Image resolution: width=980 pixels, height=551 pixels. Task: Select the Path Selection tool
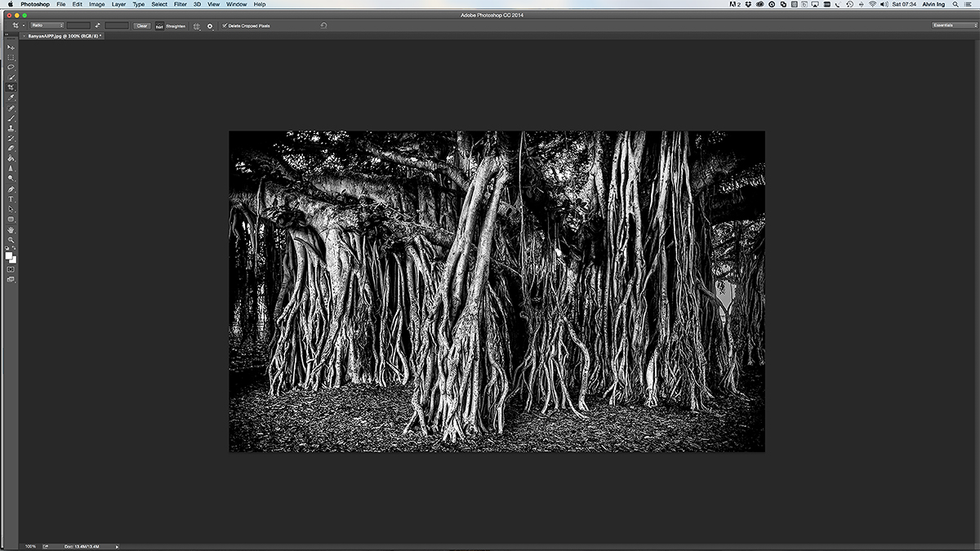tap(11, 209)
